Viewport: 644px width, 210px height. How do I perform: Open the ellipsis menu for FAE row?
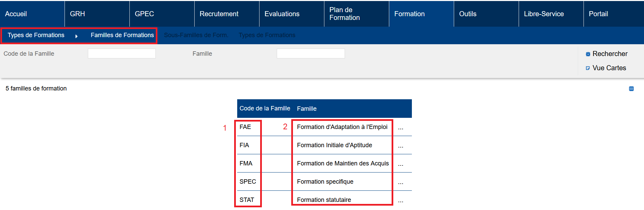401,128
